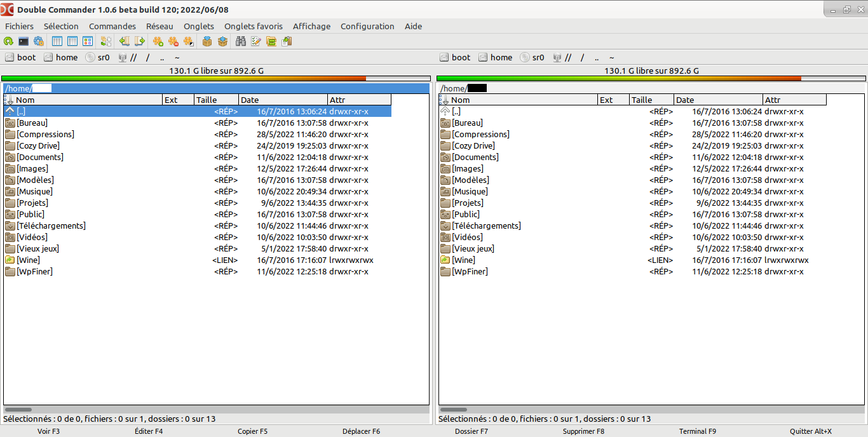Open the Fichiers menu
Screen dimensions: 868x437
19,26
